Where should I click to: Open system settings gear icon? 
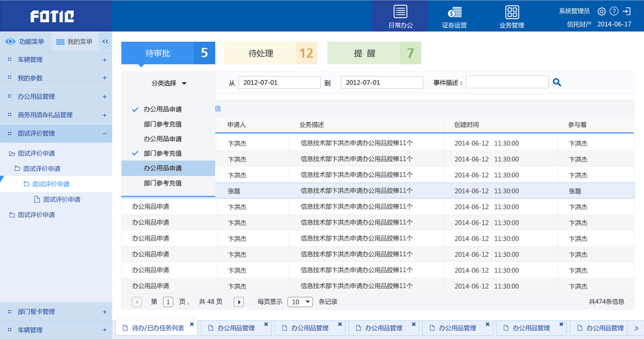tap(602, 11)
